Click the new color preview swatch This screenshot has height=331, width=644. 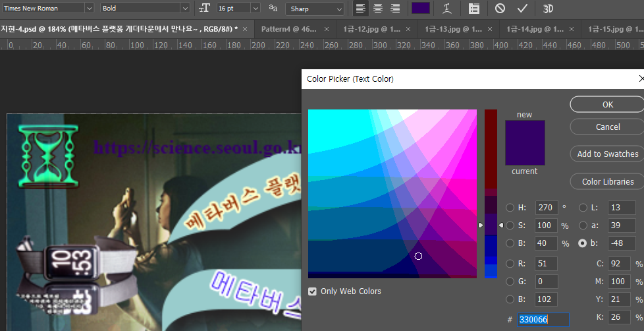click(525, 132)
